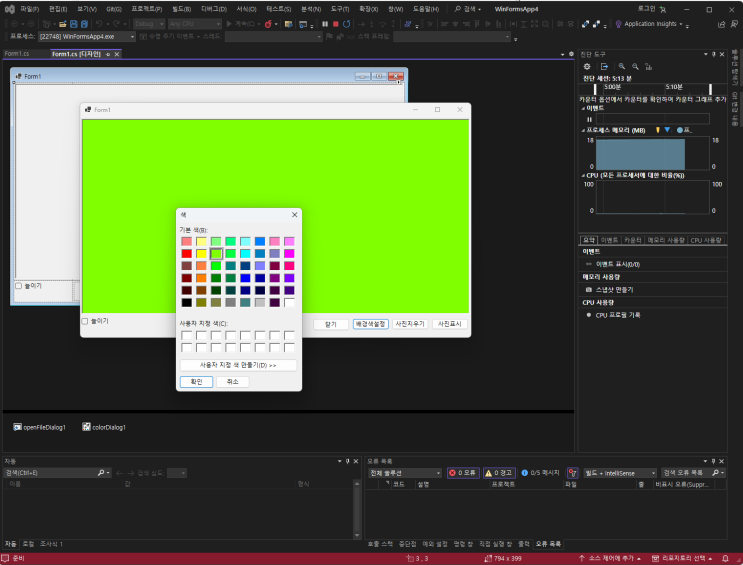The height and width of the screenshot is (565, 743).
Task: Select the black basic color swatch
Action: click(x=187, y=302)
